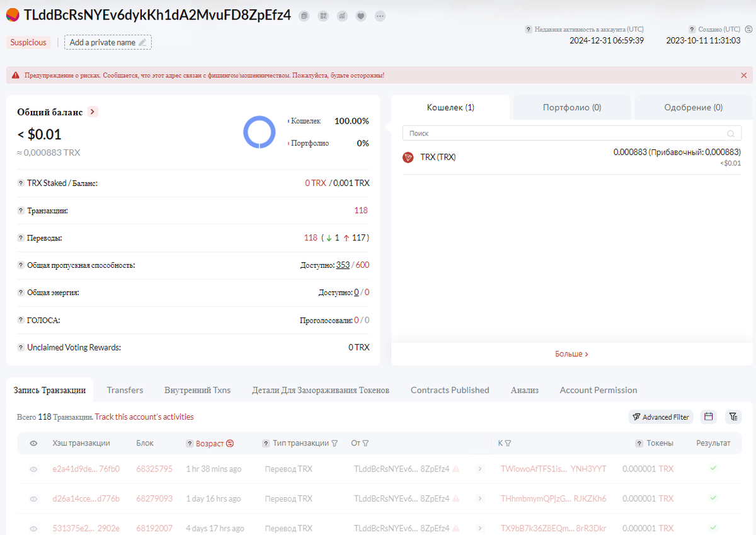This screenshot has height=535, width=756.
Task: Open 'Больше' link under the wallet list
Action: tap(571, 354)
